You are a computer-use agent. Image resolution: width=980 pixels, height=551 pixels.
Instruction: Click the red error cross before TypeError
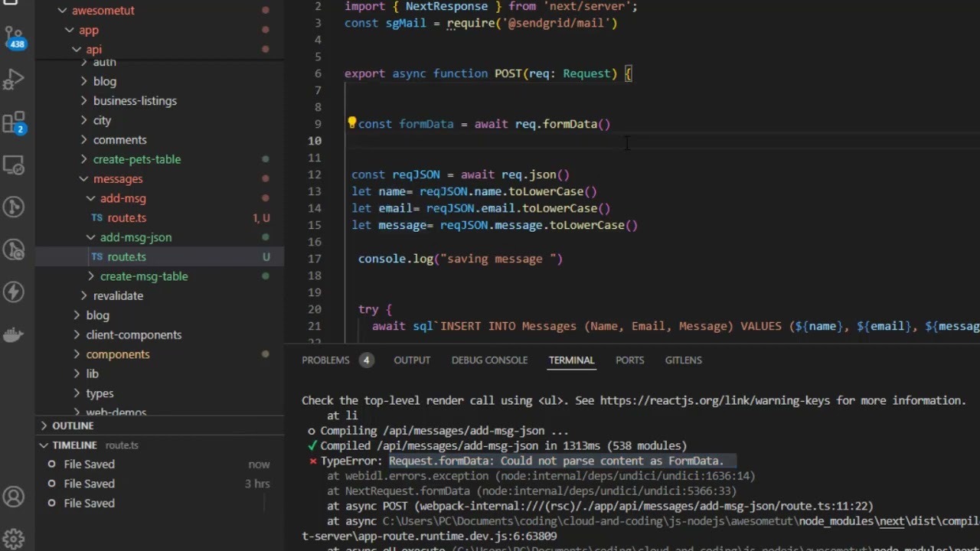click(312, 461)
